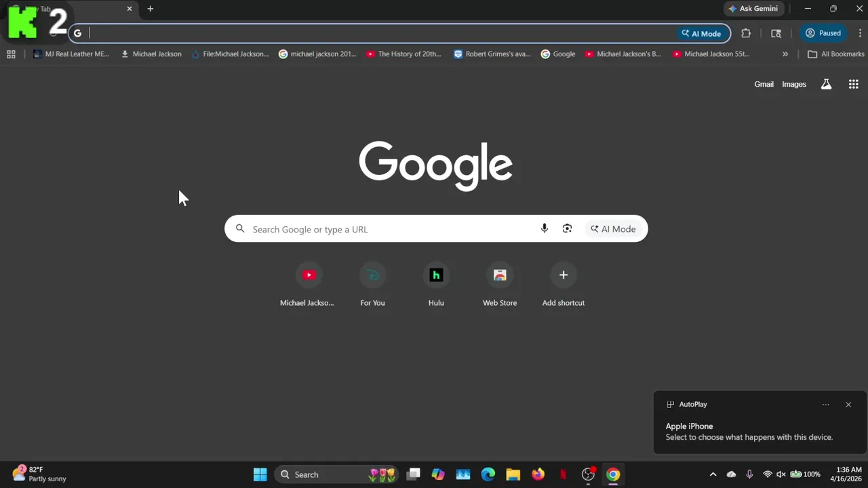Activate AI Mode in the address bar
Screen dimensions: 868x488
(702, 33)
